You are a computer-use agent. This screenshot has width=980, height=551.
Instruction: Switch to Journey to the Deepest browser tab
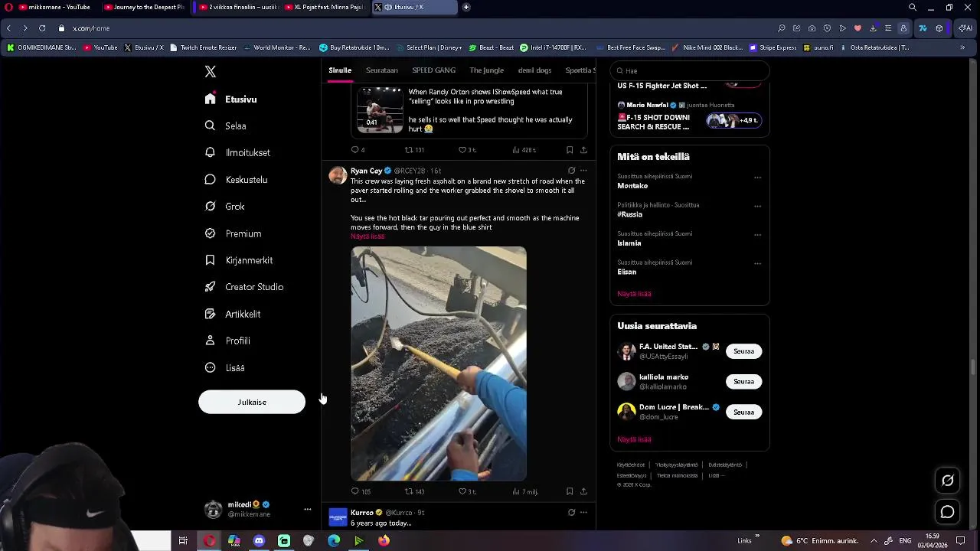pos(144,7)
